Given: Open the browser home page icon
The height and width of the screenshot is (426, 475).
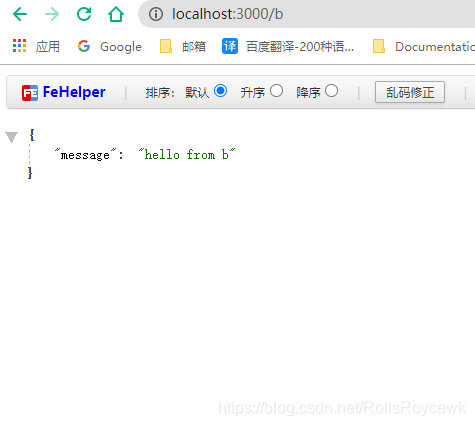Looking at the screenshot, I should [x=116, y=14].
